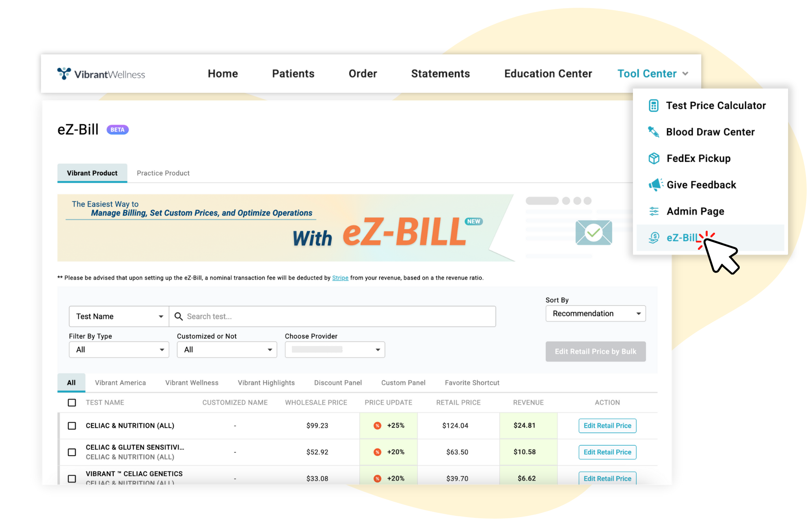Open the Choose Provider dropdown
Viewport: 812px width, 528px height.
(x=335, y=350)
